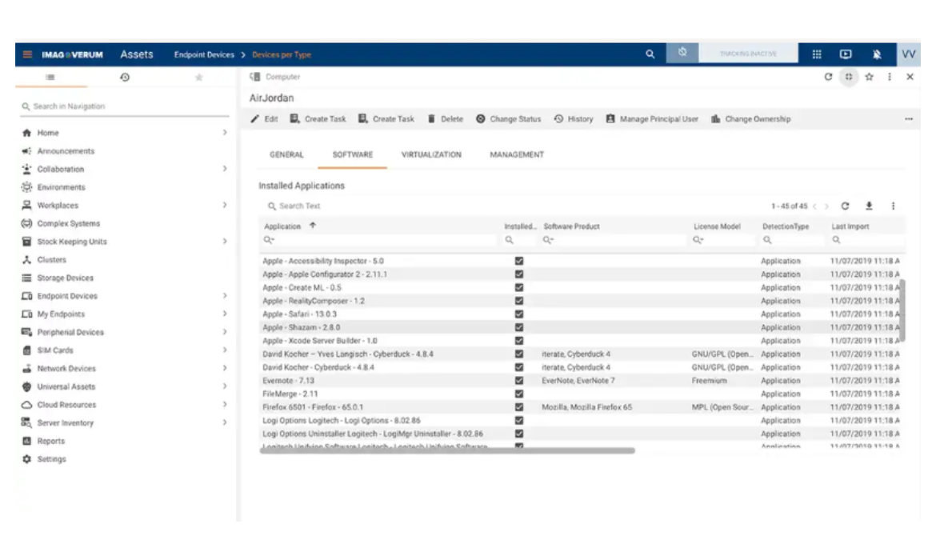The height and width of the screenshot is (560, 936).
Task: Open the hamburger menu next to Imagoverum logo
Action: point(27,54)
